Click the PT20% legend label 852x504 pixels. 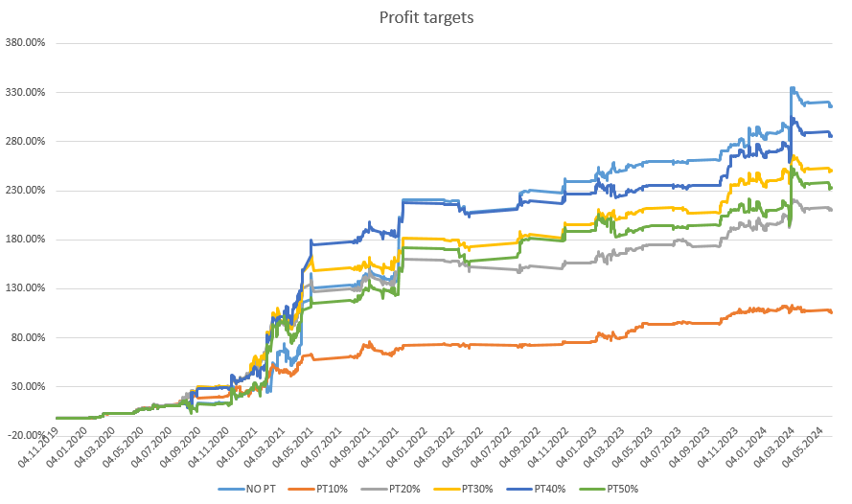(405, 489)
